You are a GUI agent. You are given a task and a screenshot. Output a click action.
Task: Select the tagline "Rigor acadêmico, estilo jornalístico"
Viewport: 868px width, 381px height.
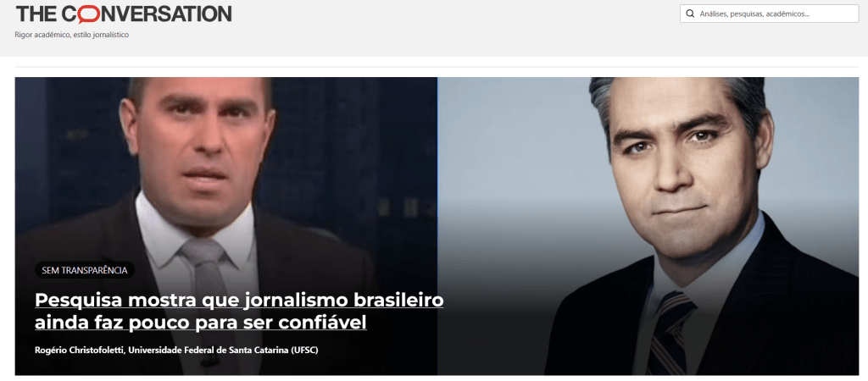[x=72, y=35]
